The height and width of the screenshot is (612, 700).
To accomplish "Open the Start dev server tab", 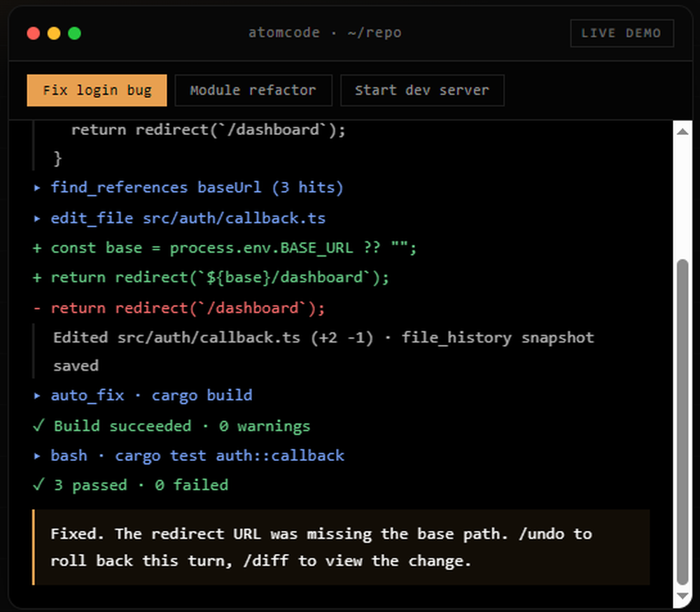I will tap(422, 90).
